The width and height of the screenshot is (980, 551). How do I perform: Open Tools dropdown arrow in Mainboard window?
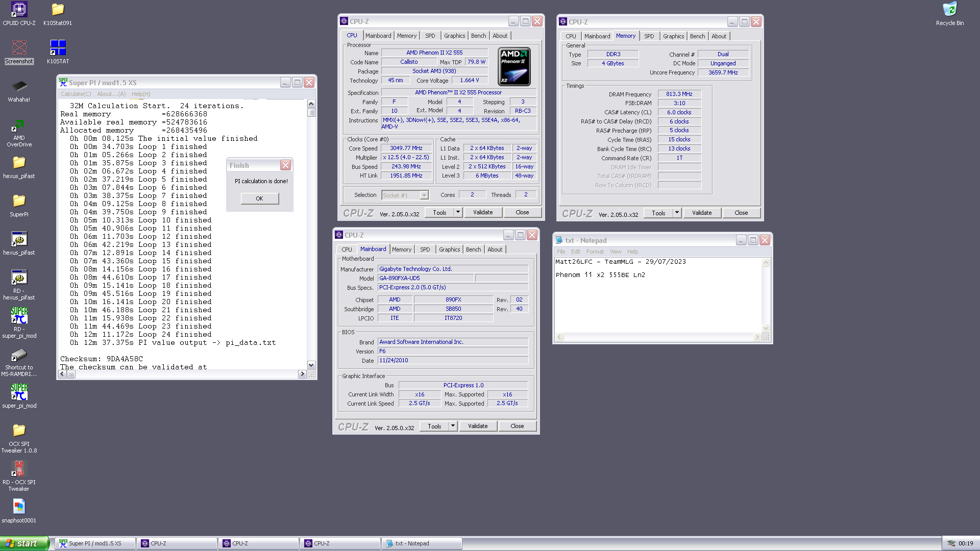(x=453, y=426)
